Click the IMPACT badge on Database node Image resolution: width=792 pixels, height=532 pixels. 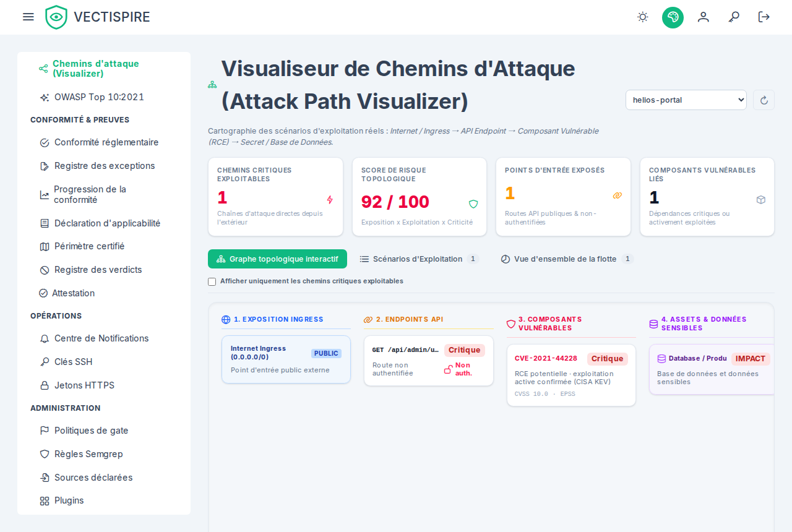tap(751, 359)
